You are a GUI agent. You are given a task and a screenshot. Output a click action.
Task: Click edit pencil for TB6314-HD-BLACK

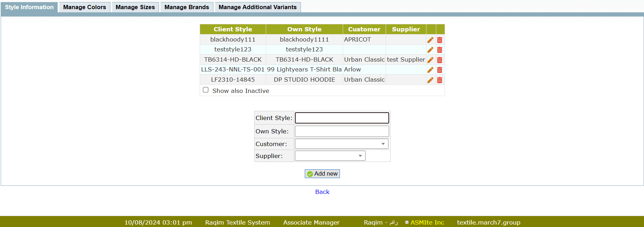430,60
